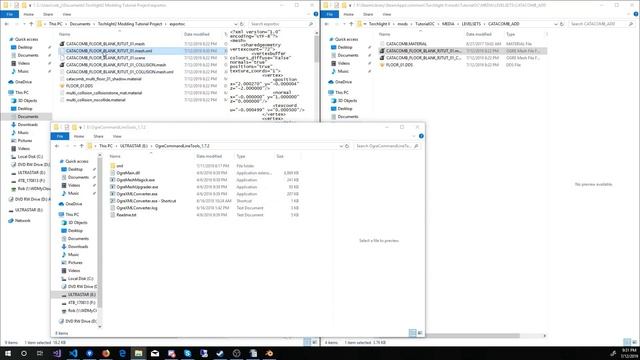Screen dimensions: 640x360
Task: Select CATACOMB_FLOOR_BLANK_IUTUT_01.mesh file icon in exportoc window
Action: pos(62,44)
